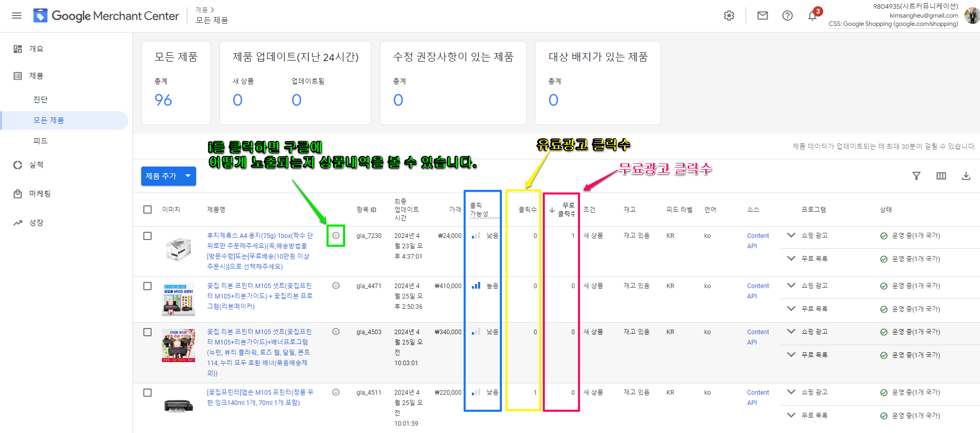
Task: Open the 수정 권장사항이 있는 제품 card
Action: coord(453,83)
